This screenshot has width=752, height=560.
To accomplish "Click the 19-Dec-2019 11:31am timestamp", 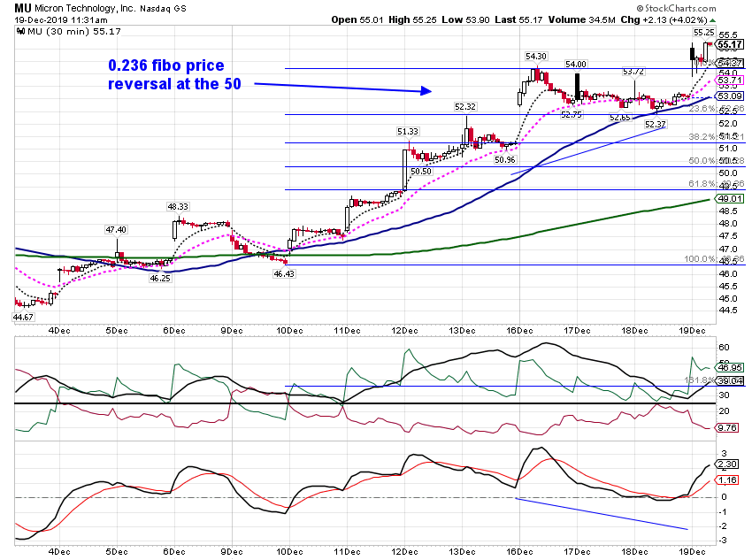I will click(61, 20).
